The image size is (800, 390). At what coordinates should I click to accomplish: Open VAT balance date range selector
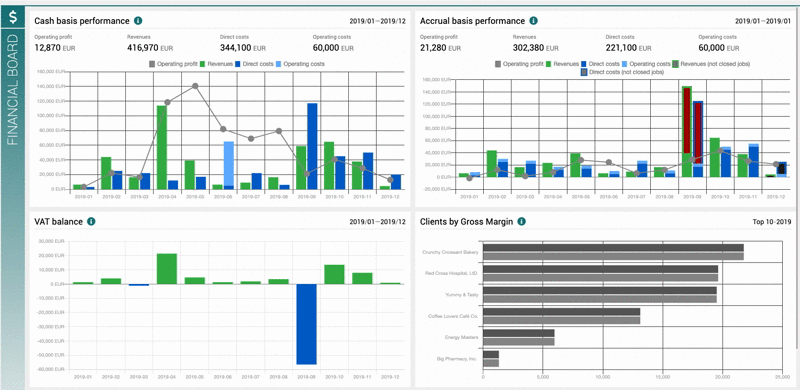tap(378, 222)
